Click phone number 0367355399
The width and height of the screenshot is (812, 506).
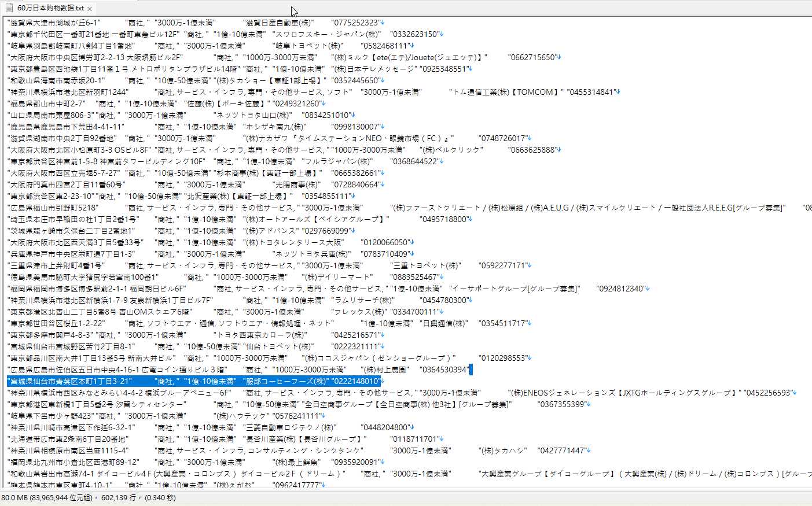coord(561,404)
